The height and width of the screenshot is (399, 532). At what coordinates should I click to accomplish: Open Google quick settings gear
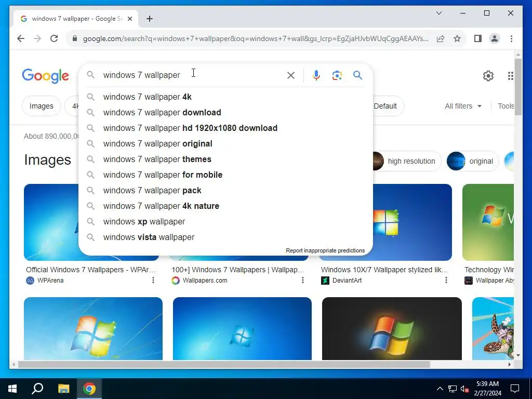[x=488, y=76]
